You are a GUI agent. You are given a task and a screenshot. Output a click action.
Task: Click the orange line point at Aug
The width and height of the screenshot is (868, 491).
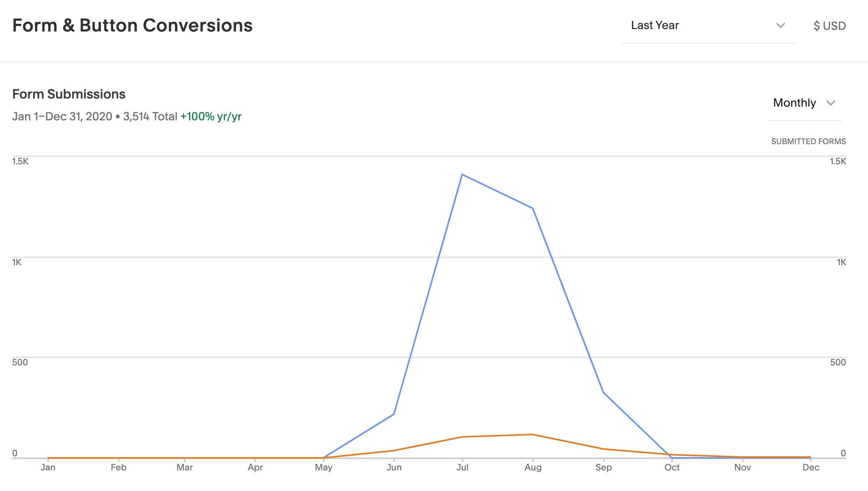point(533,434)
